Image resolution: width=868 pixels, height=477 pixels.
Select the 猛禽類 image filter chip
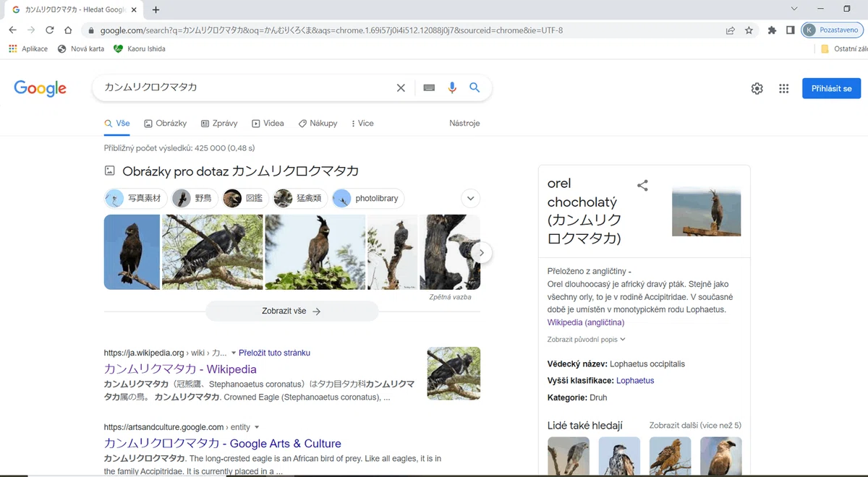pos(300,198)
